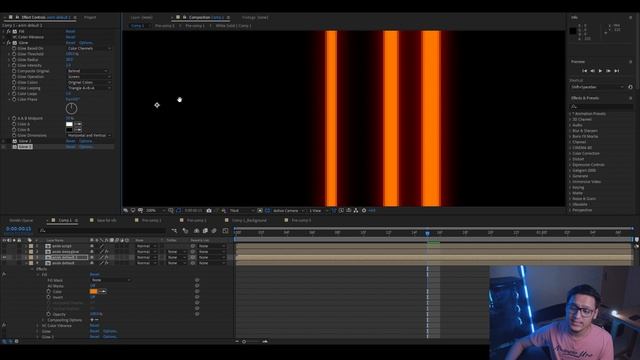Toggle fx switch of layer 4
This screenshot has height=360, width=640.
click(x=106, y=263)
